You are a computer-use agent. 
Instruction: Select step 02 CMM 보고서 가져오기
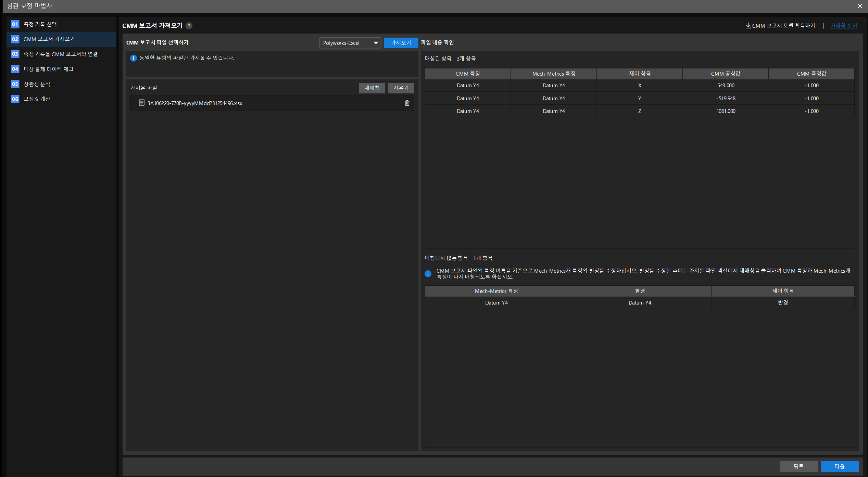62,39
